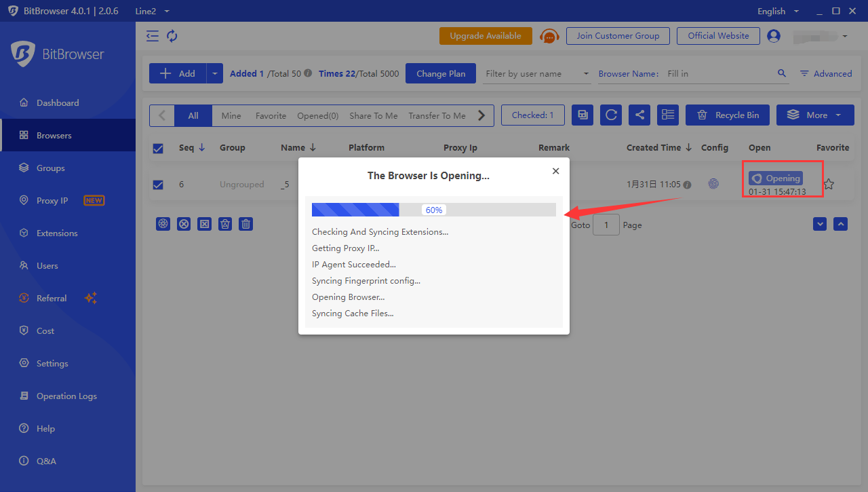Open the user account avatar icon
Screen dimensions: 868x492
coord(774,36)
